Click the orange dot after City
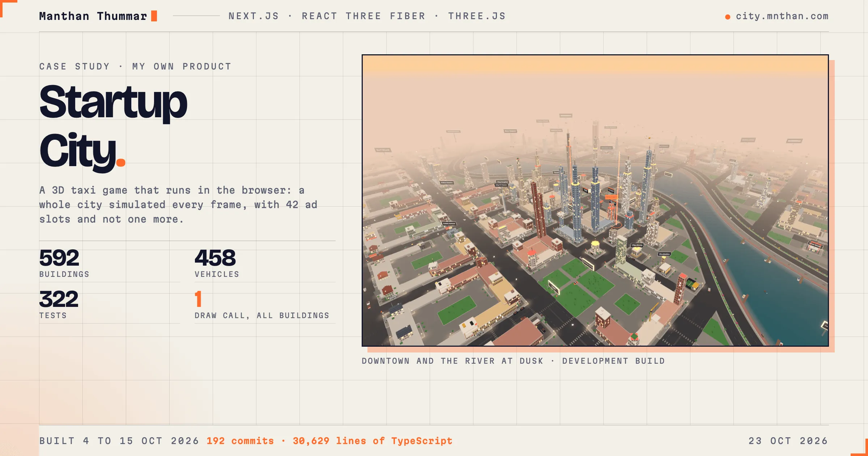The image size is (868, 456). [121, 162]
